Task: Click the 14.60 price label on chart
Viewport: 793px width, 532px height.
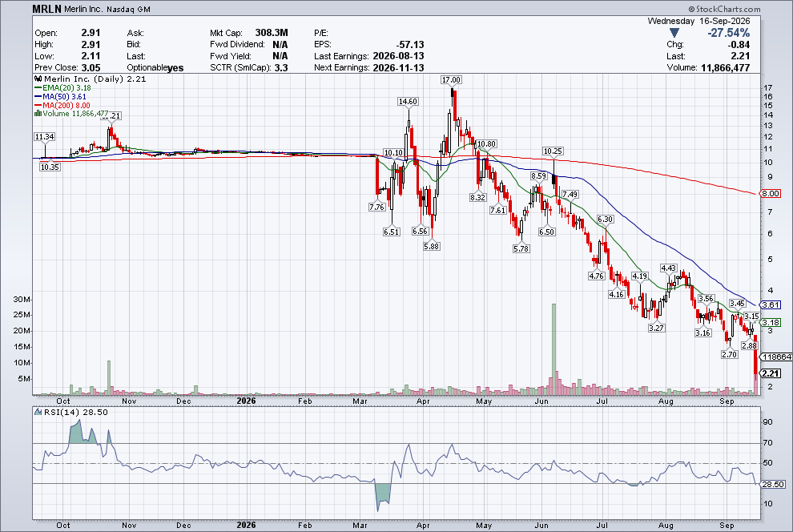Action: (x=408, y=102)
